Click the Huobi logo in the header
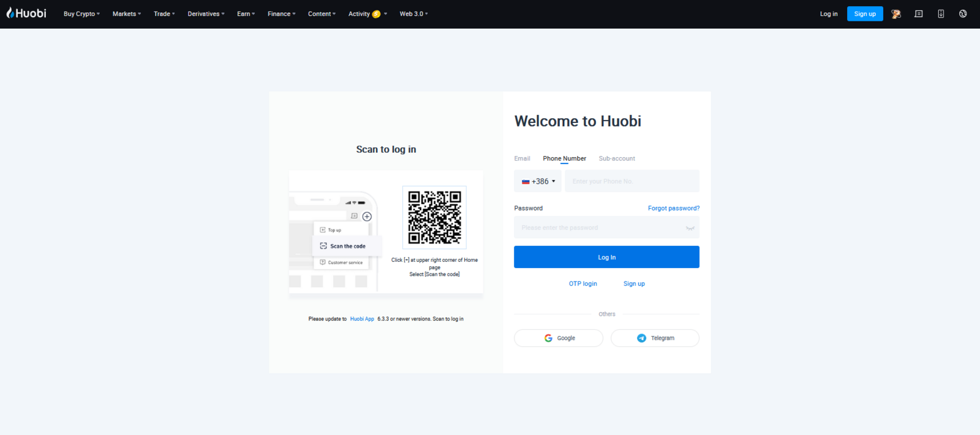The image size is (980, 435). pos(26,13)
